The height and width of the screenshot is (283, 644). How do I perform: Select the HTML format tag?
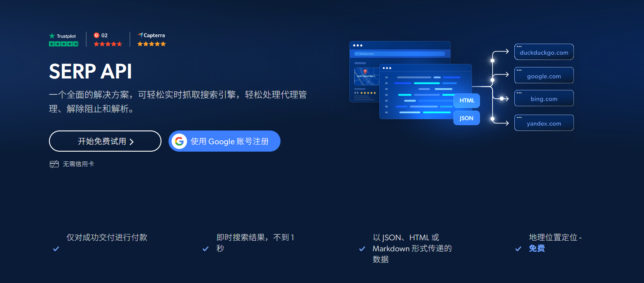pyautogui.click(x=466, y=101)
